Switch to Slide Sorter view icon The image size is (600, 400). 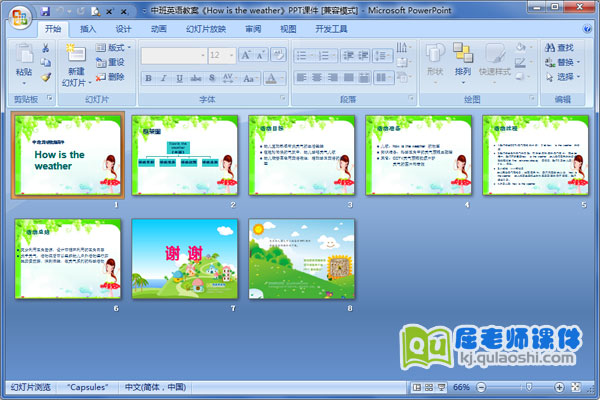pos(429,387)
